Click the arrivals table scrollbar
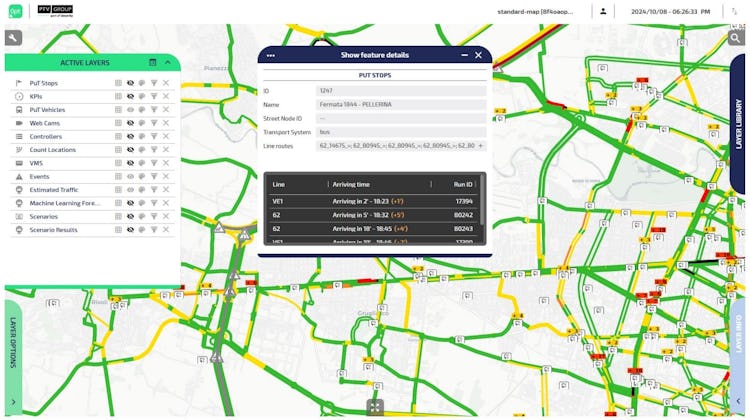This screenshot has width=750, height=420. click(x=482, y=200)
